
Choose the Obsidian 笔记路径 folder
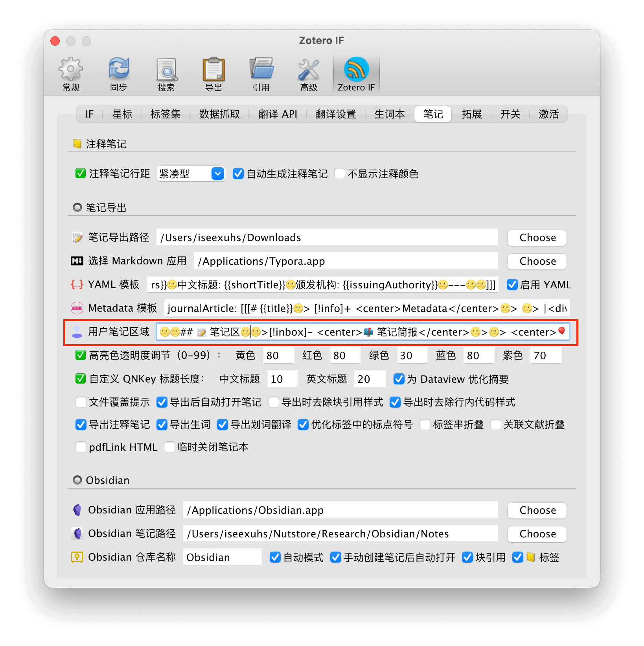point(537,534)
